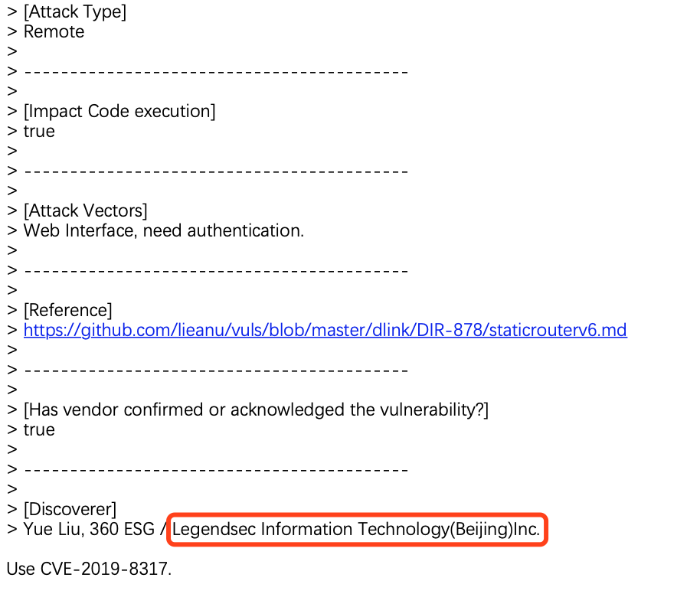Image resolution: width=700 pixels, height=594 pixels.
Task: Click the vendor confirmed vulnerability question line
Action: pyautogui.click(x=257, y=410)
